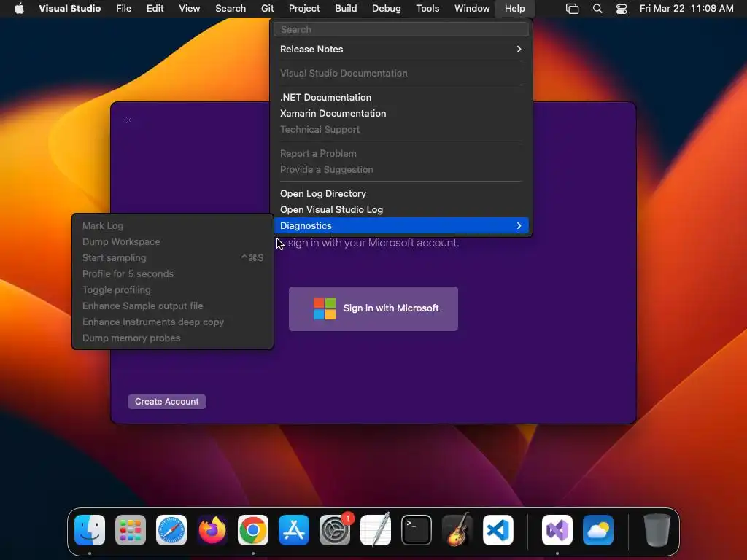
Task: Select Release Notes menu item
Action: [x=401, y=49]
